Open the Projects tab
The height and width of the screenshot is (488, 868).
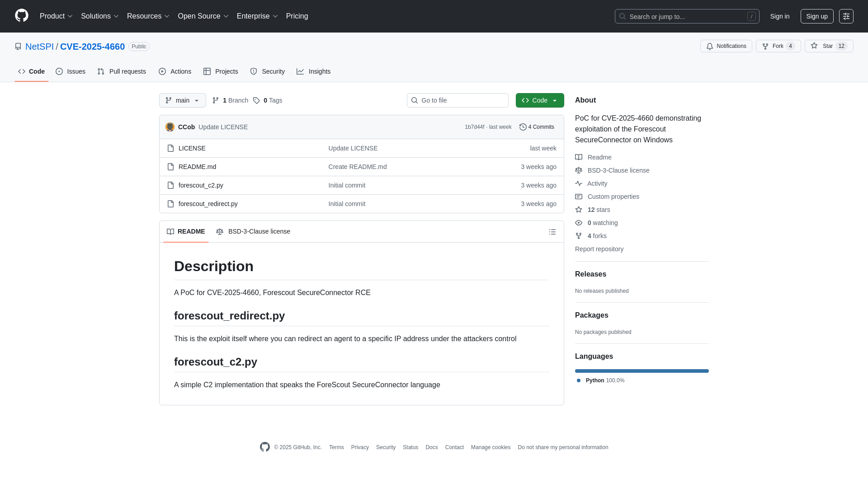(221, 71)
